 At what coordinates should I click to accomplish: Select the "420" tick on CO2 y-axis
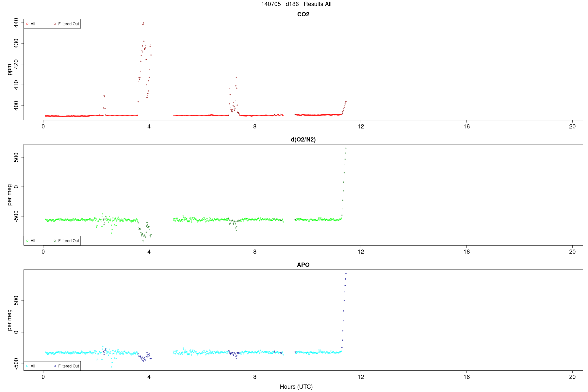point(16,64)
